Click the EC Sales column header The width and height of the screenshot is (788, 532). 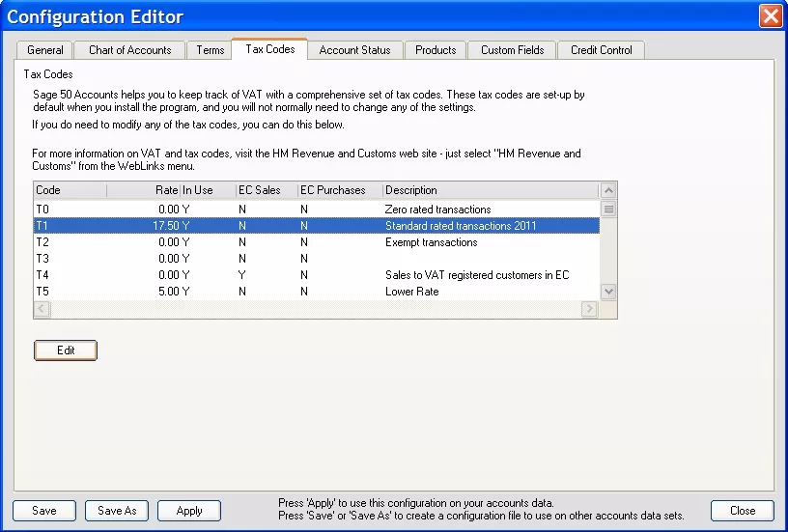tap(267, 190)
